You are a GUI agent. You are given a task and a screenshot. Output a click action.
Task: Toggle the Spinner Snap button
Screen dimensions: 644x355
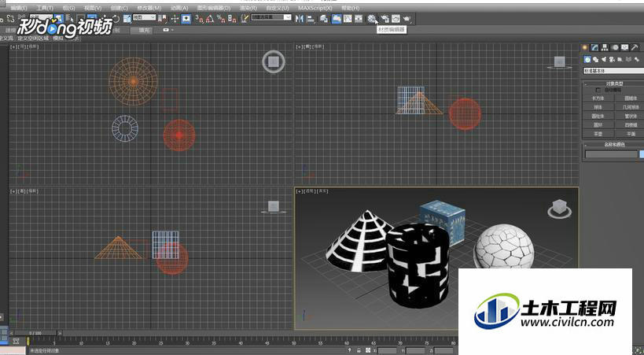[233, 19]
